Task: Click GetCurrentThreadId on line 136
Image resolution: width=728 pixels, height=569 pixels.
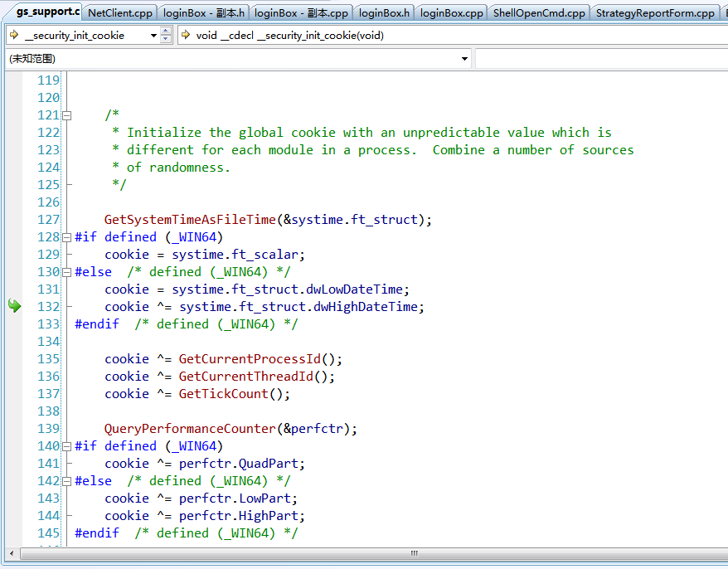Action: tap(246, 377)
